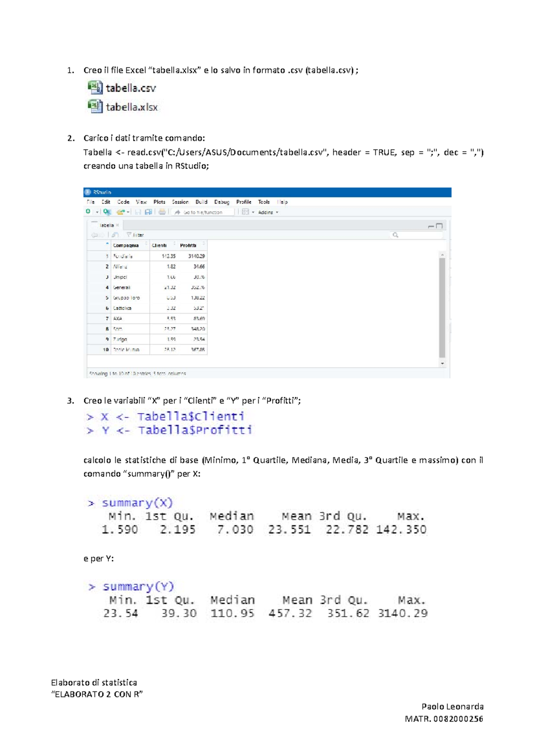Screen dimensions: 535x756
Task: Click the open file folder icon
Action: click(x=120, y=212)
